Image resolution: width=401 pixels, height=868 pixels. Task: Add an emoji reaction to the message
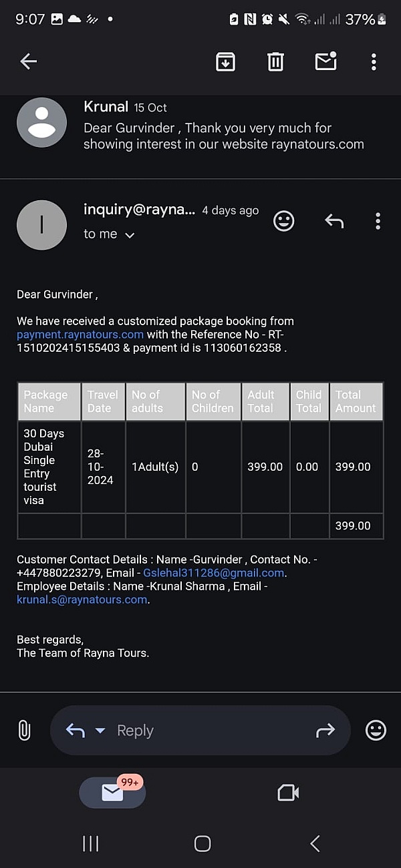284,221
